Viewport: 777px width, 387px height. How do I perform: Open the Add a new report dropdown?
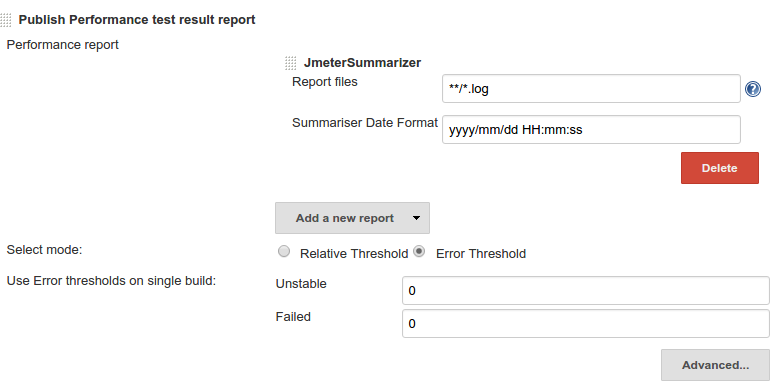pyautogui.click(x=352, y=218)
